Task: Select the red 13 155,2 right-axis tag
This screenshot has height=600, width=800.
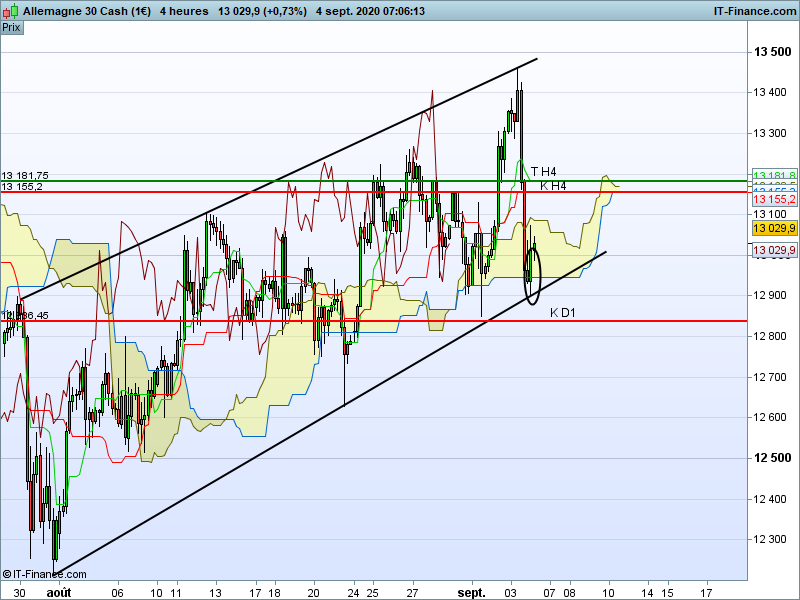Action: point(774,199)
